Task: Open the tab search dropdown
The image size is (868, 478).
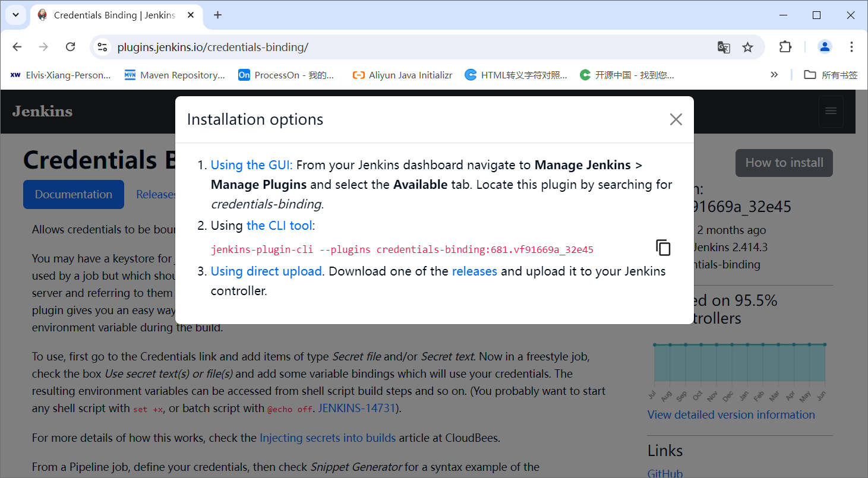Action: (x=16, y=15)
